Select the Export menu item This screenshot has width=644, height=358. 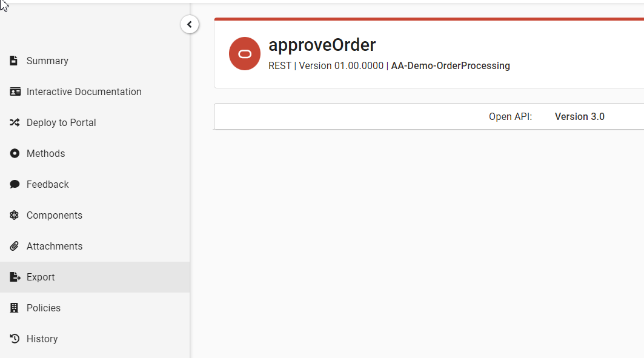95,277
